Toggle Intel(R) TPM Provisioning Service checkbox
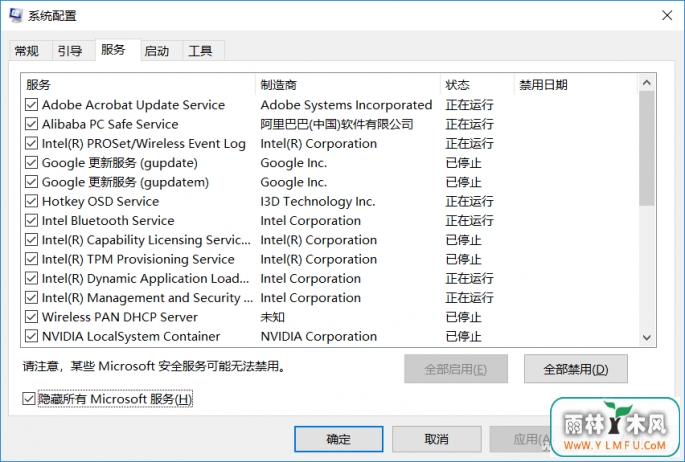This screenshot has height=462, width=685. [31, 259]
